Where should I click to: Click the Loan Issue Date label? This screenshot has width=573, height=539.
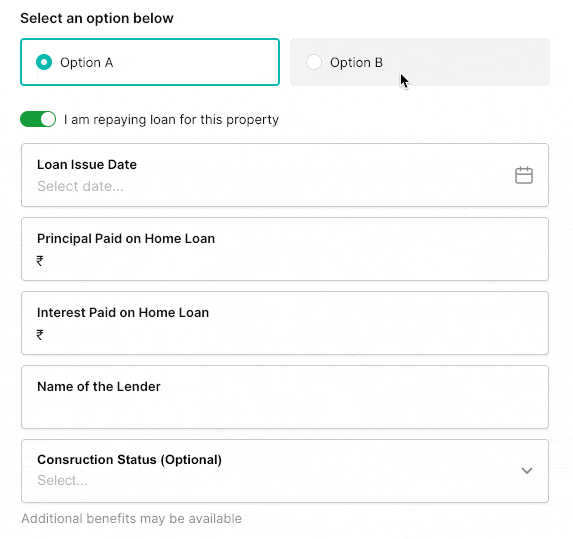(87, 164)
